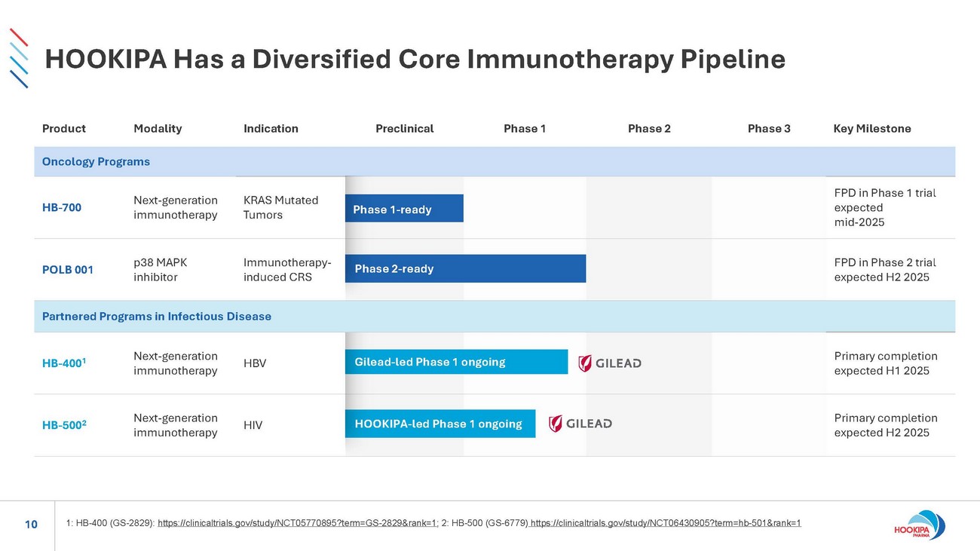Screen dimensions: 980x551
Task: Click the HOOKIPA Pharma logo
Action: click(x=925, y=525)
